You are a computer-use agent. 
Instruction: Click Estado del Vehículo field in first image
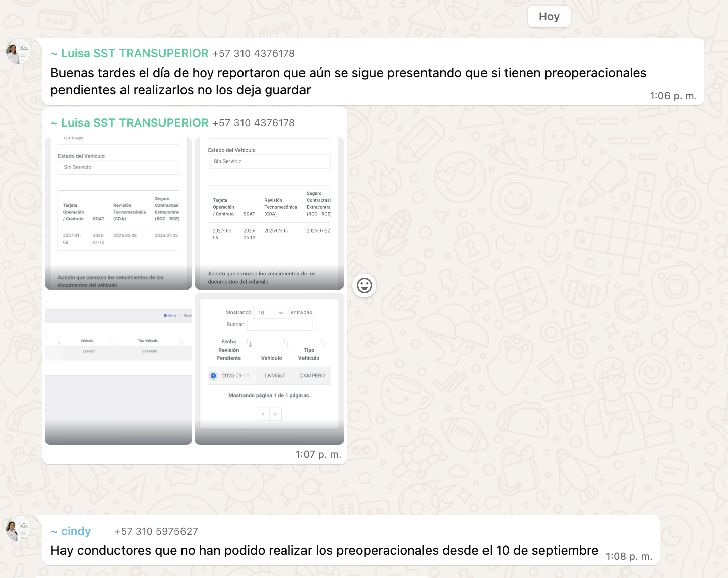(118, 167)
